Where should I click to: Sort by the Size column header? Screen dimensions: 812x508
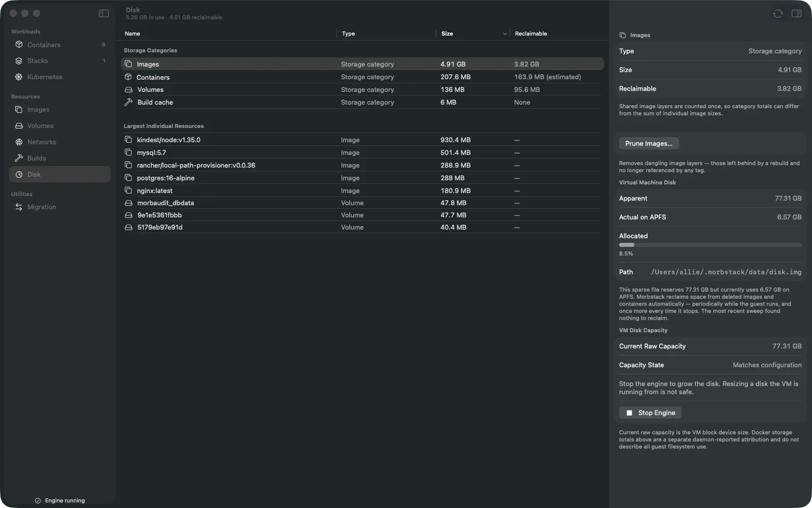point(472,34)
